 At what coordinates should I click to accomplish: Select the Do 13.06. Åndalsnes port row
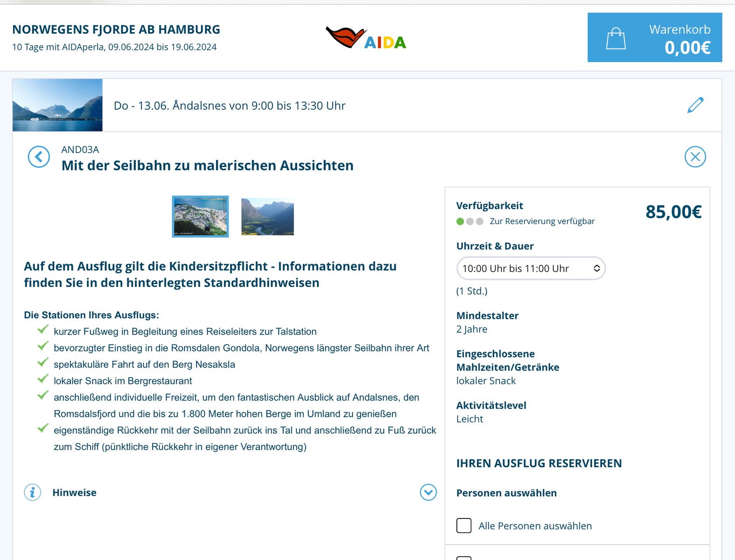[x=230, y=106]
